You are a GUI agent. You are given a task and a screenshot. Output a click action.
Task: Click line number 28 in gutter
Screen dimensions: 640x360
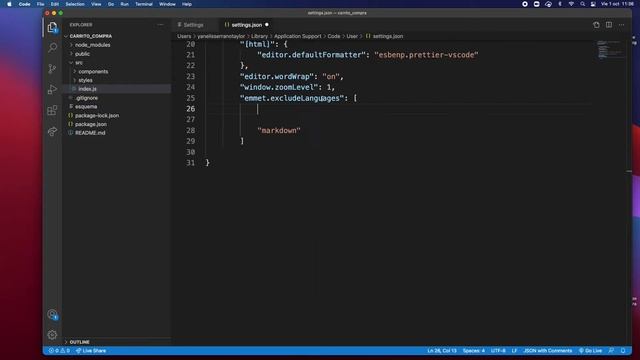click(191, 131)
